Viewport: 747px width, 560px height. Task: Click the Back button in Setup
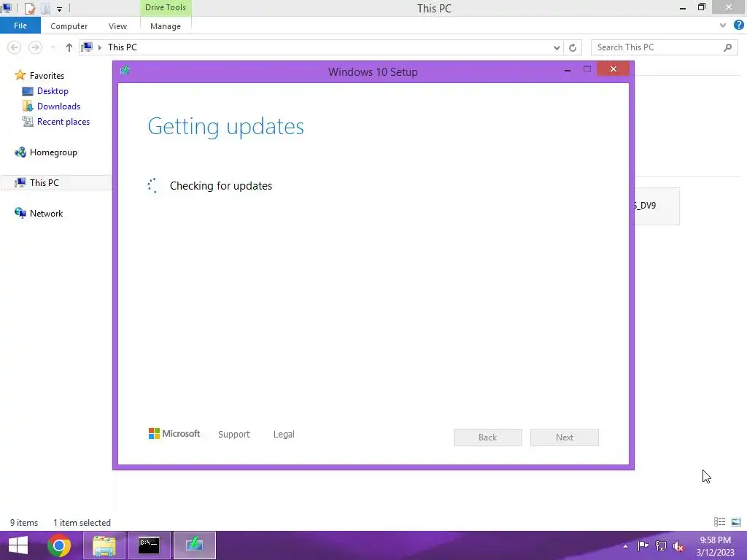(487, 437)
